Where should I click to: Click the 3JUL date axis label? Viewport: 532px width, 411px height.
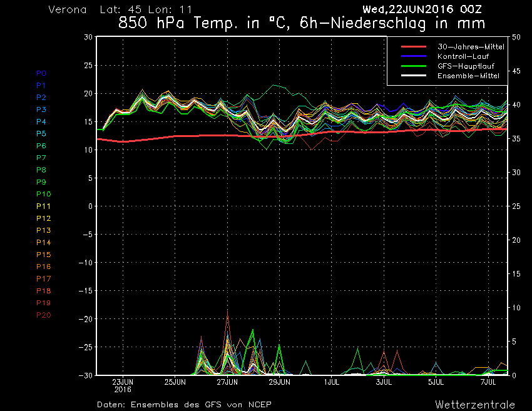pos(384,382)
